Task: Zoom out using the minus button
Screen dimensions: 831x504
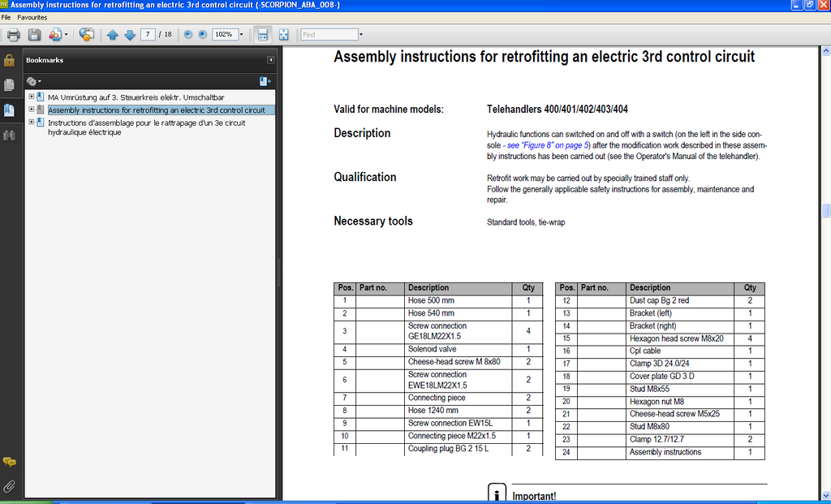Action: click(188, 35)
